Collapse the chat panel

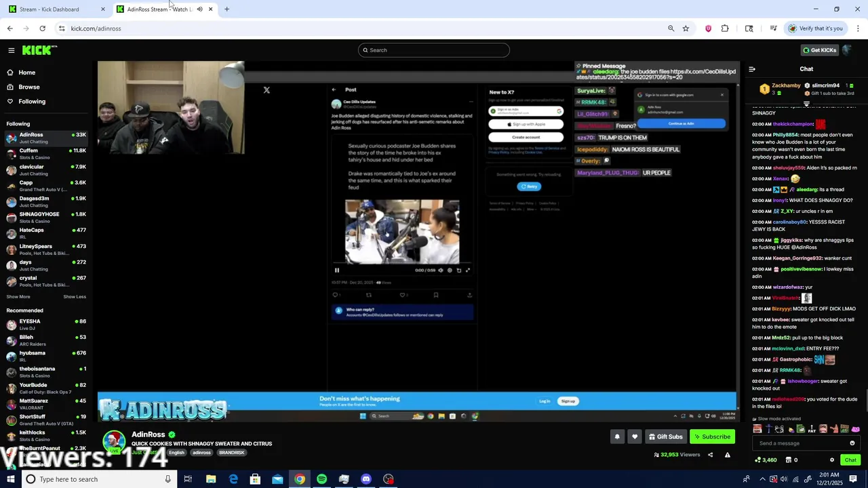[x=752, y=69]
